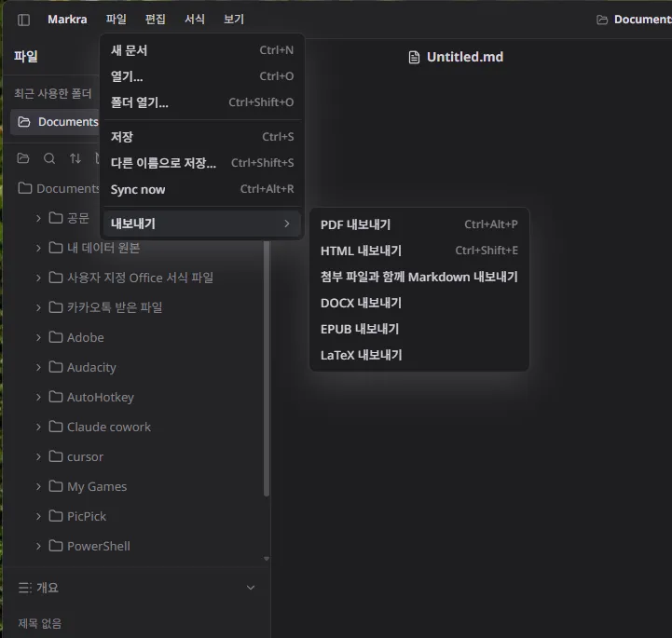Screen dimensions: 672x638
Task: Select the Audacity folder name
Action: pyautogui.click(x=91, y=367)
